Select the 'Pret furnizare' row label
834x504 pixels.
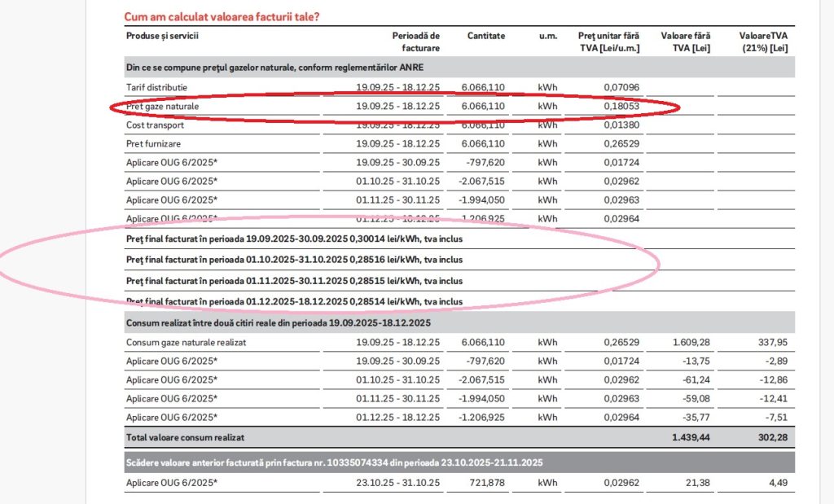coord(153,143)
